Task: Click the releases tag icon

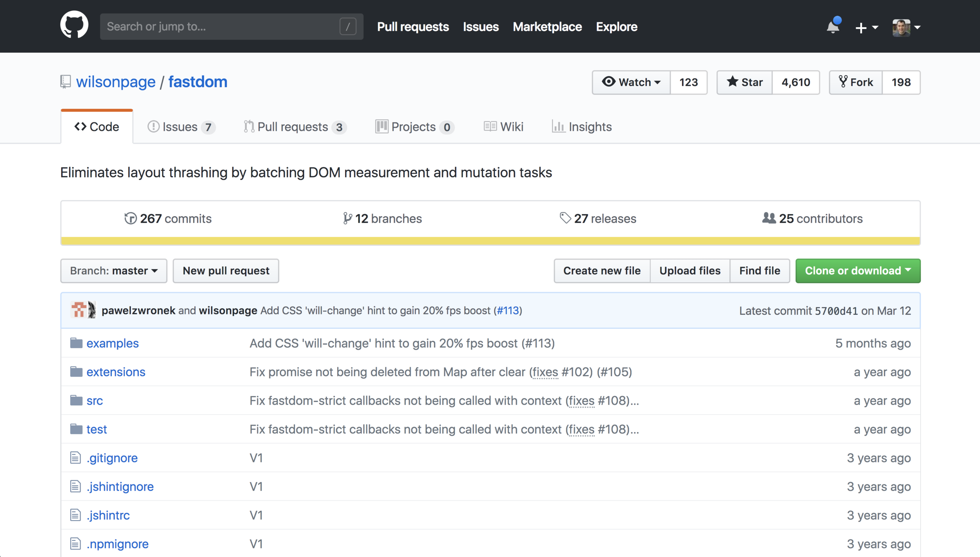Action: click(565, 218)
